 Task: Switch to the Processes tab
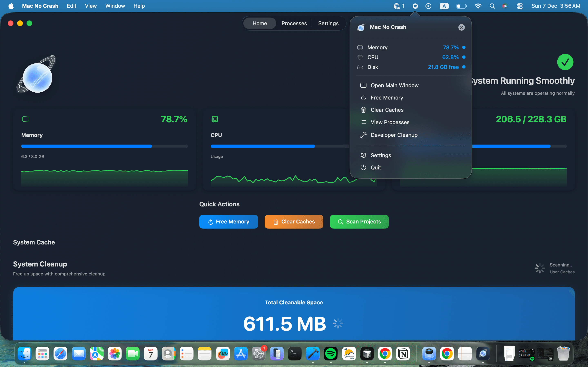tap(294, 23)
